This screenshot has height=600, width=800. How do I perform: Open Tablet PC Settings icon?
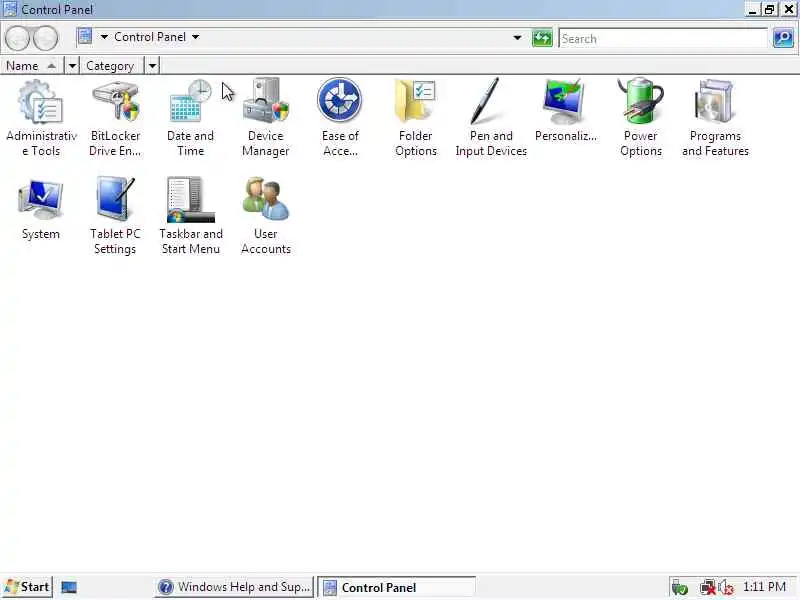116,199
